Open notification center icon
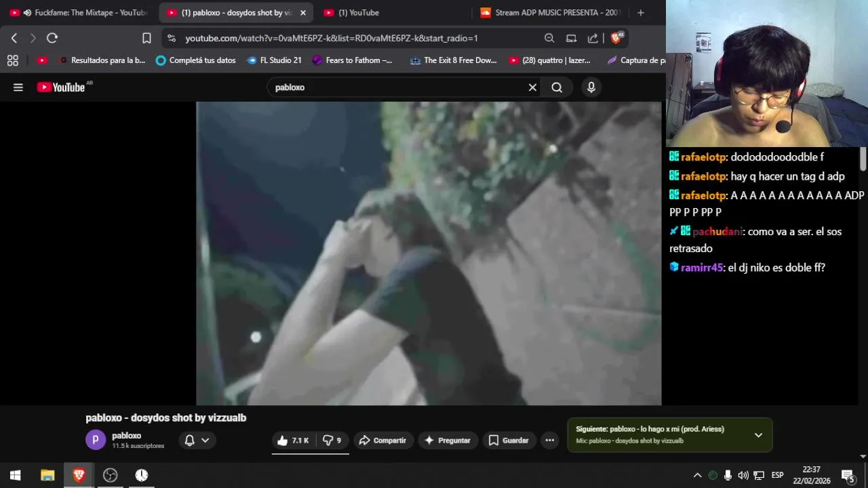Image resolution: width=868 pixels, height=488 pixels. (x=848, y=475)
